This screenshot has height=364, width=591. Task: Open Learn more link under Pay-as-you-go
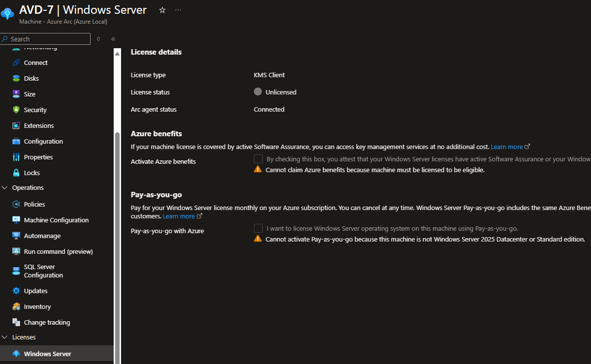[x=183, y=216]
